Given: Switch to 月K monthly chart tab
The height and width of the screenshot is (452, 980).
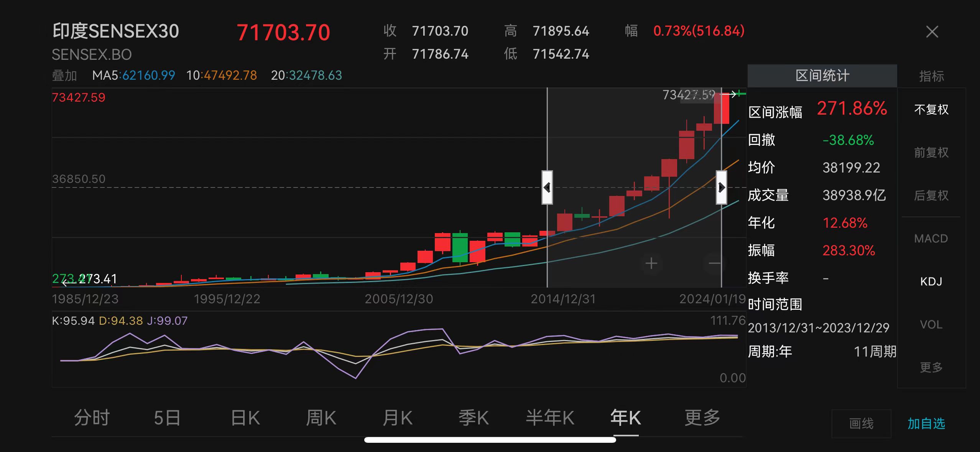Looking at the screenshot, I should point(398,417).
